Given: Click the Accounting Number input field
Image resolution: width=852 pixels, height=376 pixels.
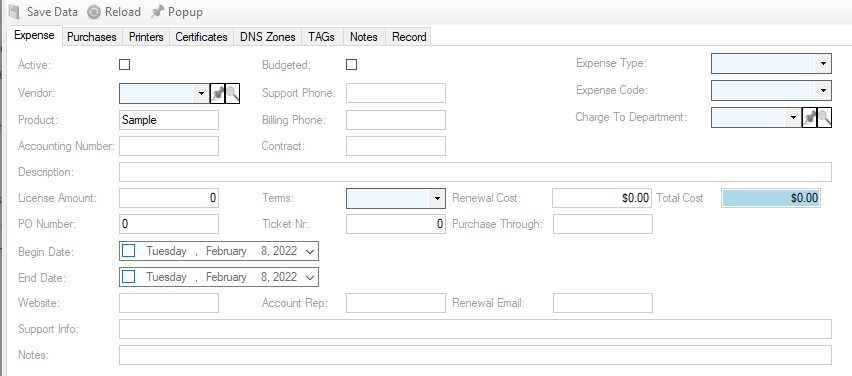Looking at the screenshot, I should (x=169, y=146).
